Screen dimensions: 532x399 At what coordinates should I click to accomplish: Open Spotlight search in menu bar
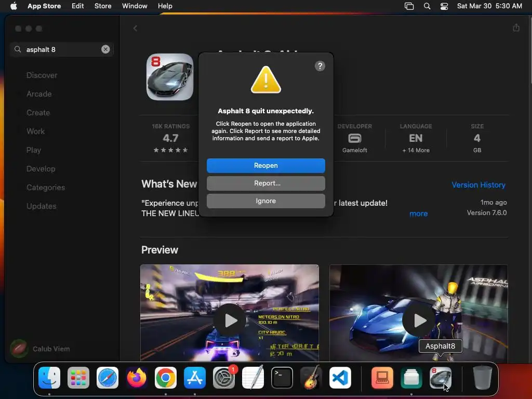pos(427,6)
